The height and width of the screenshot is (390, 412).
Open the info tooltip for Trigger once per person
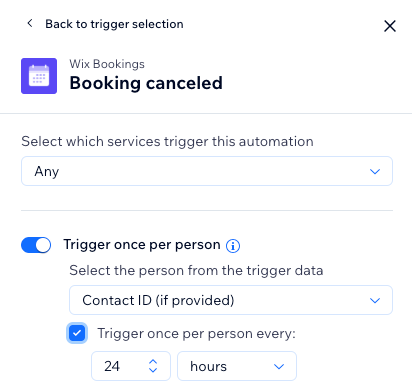point(233,246)
